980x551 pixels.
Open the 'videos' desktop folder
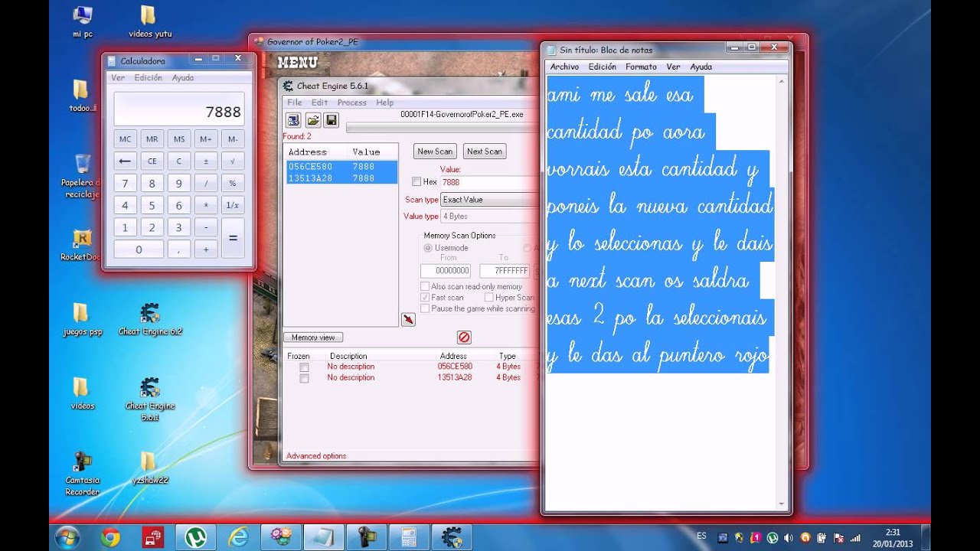coord(82,393)
